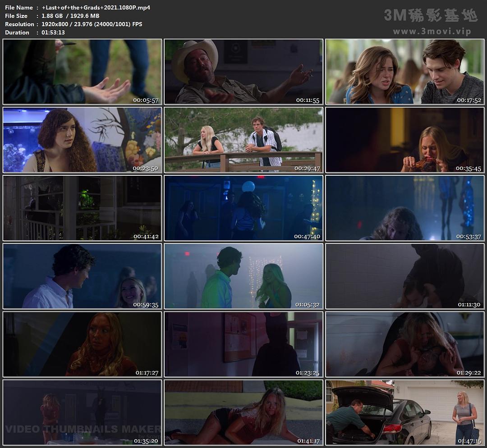Screen dimensions: 487x448
Task: Click the frame stamped 01:35:20
Action: tap(83, 412)
